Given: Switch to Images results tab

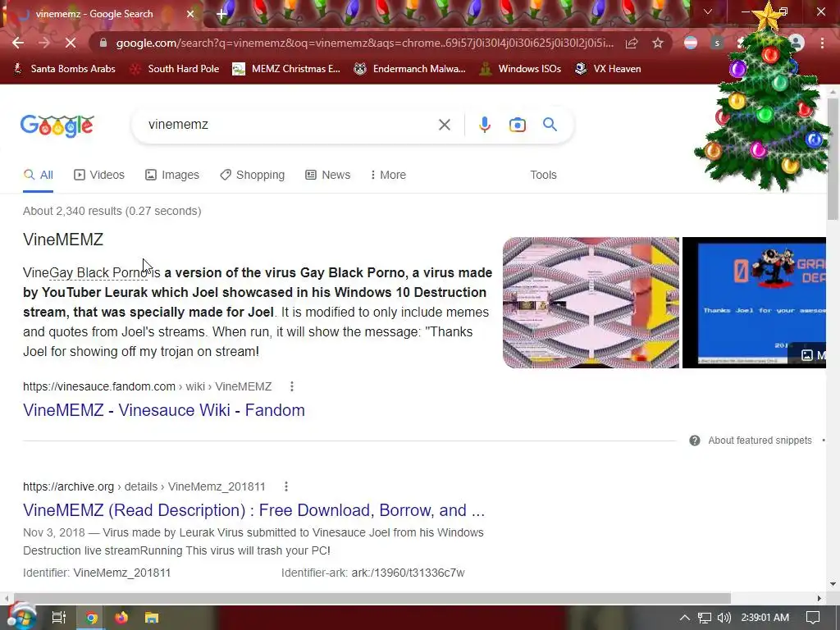Looking at the screenshot, I should tap(172, 176).
